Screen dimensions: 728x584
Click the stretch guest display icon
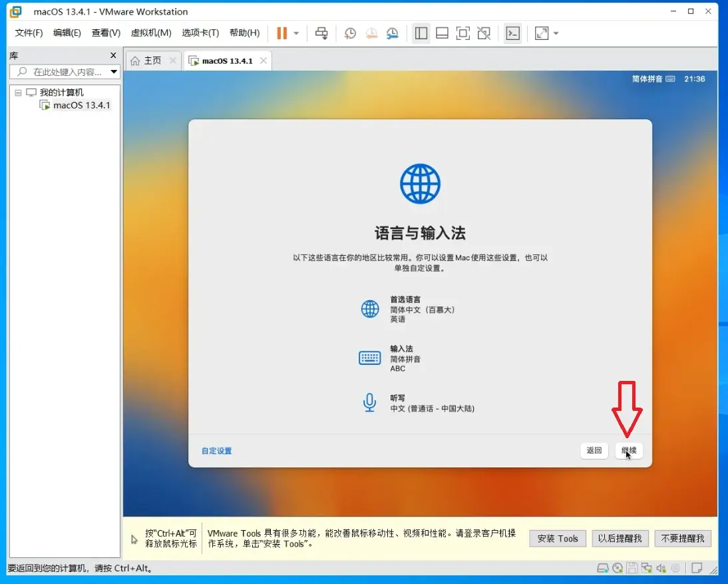(542, 33)
